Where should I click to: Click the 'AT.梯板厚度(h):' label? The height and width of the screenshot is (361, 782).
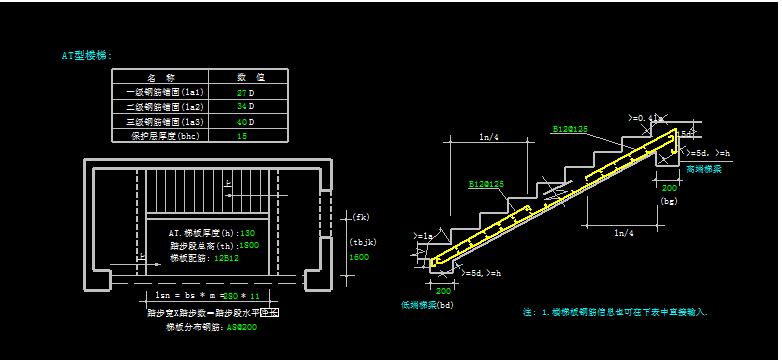[x=204, y=232]
